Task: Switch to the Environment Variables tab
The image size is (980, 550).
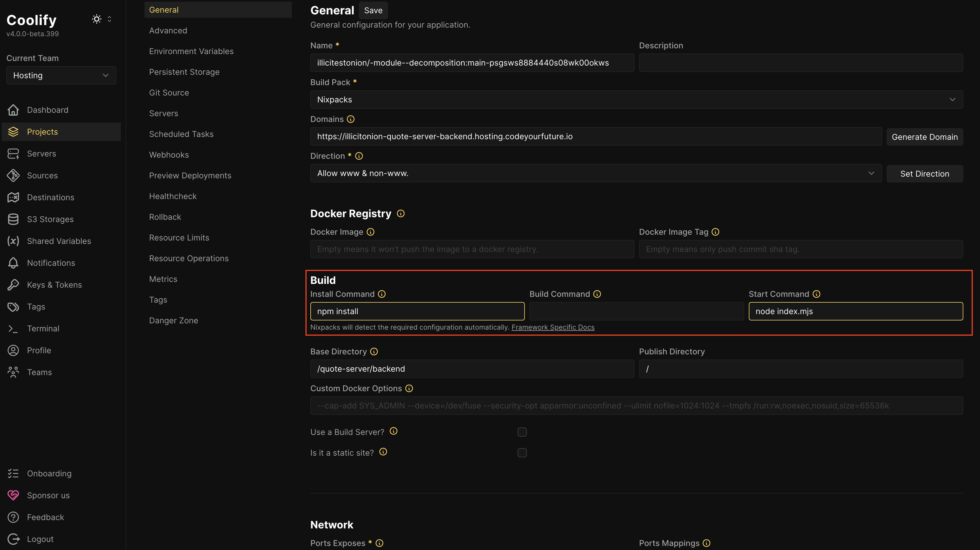Action: pyautogui.click(x=191, y=51)
